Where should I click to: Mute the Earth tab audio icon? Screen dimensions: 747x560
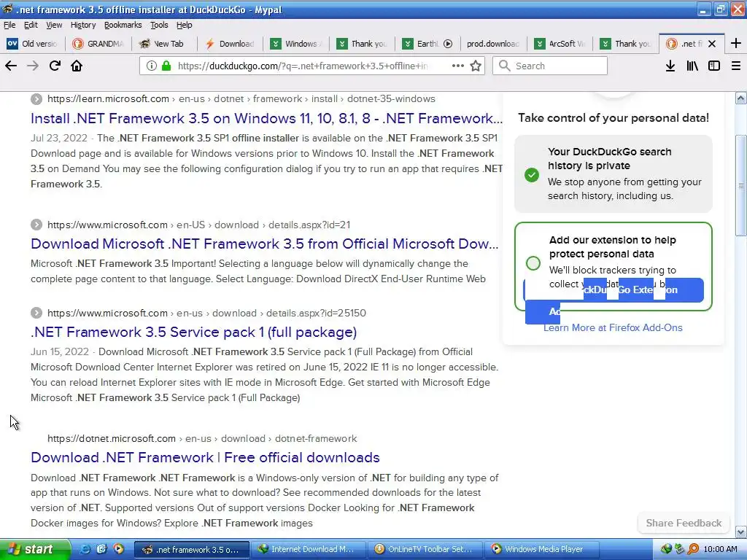coord(448,44)
